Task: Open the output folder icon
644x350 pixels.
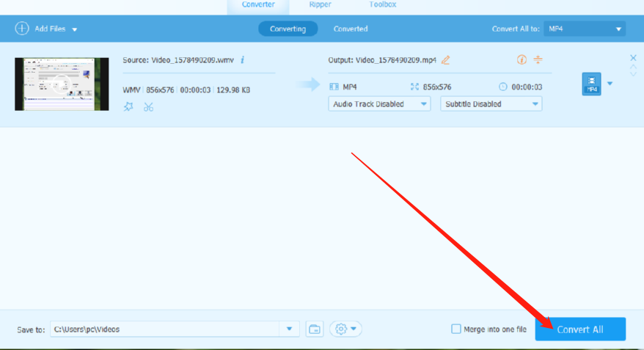Action: point(315,329)
